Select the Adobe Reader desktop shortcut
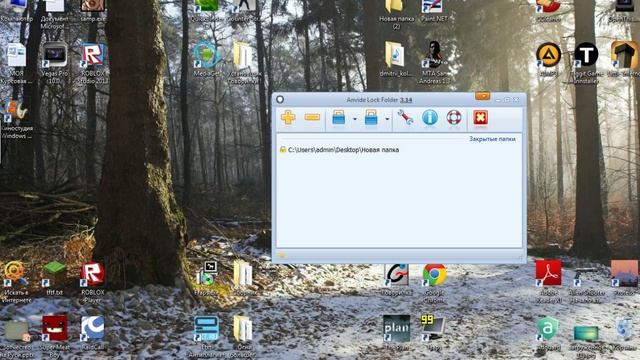640x360 pixels. click(549, 282)
